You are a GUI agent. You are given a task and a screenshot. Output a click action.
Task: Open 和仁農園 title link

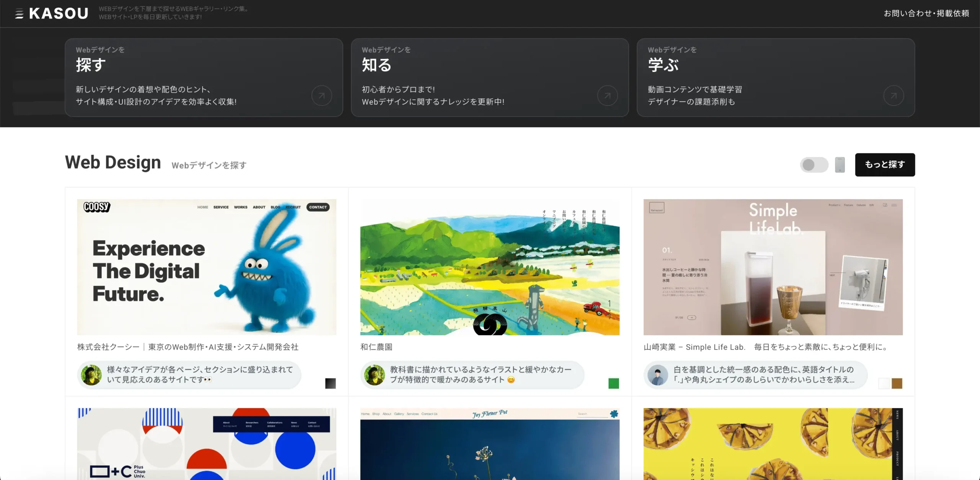pos(376,347)
